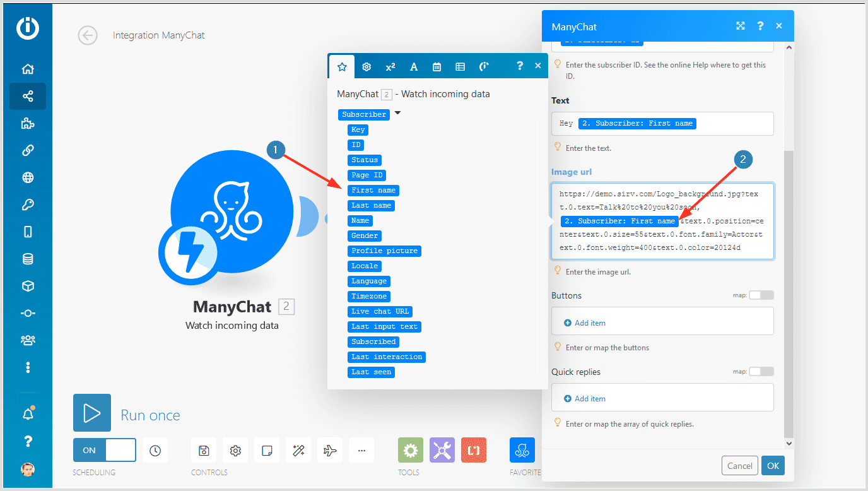Open red Text parser brackets icon
Image resolution: width=868 pixels, height=491 pixels.
(x=474, y=451)
